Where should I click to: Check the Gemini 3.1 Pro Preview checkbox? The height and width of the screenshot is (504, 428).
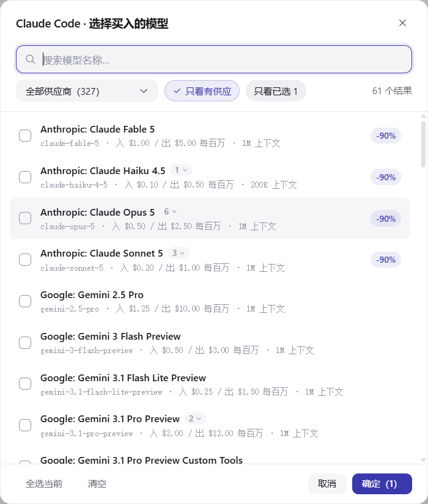point(25,425)
